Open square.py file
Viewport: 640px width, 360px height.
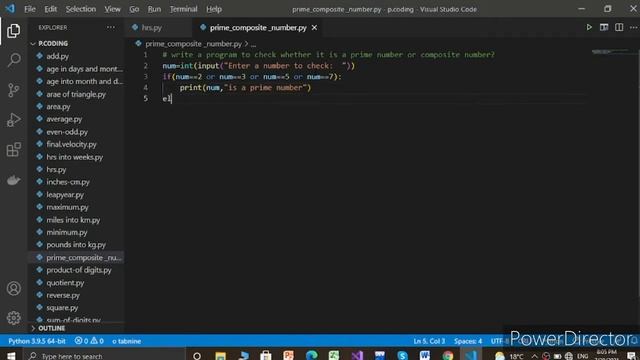(62, 308)
